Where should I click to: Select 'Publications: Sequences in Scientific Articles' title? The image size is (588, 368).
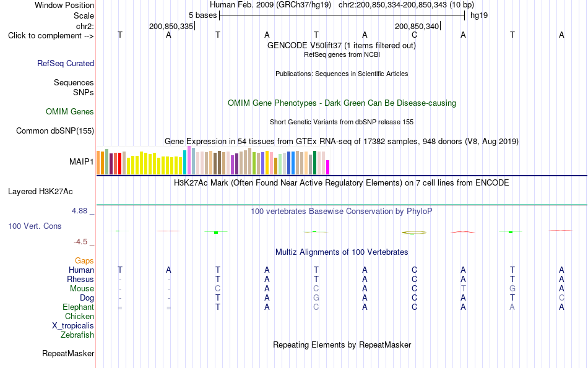[x=342, y=74]
